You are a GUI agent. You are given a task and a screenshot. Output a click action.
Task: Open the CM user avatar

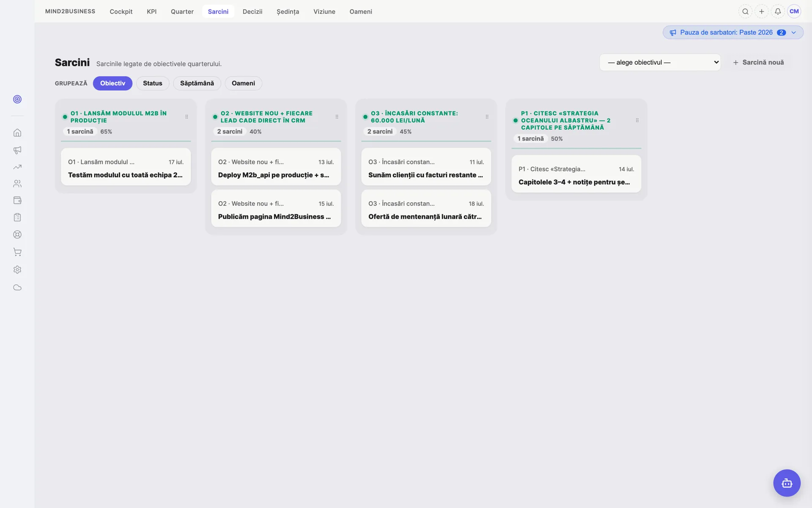[x=794, y=11]
